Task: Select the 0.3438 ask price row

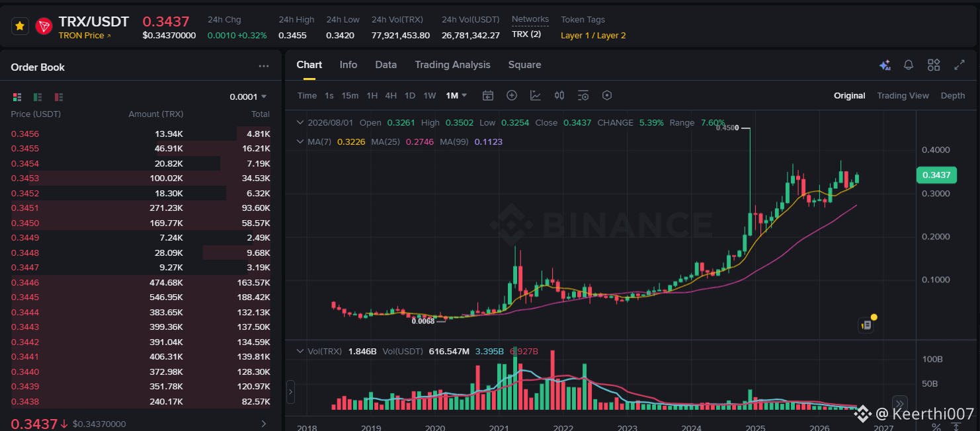Action: (x=140, y=401)
